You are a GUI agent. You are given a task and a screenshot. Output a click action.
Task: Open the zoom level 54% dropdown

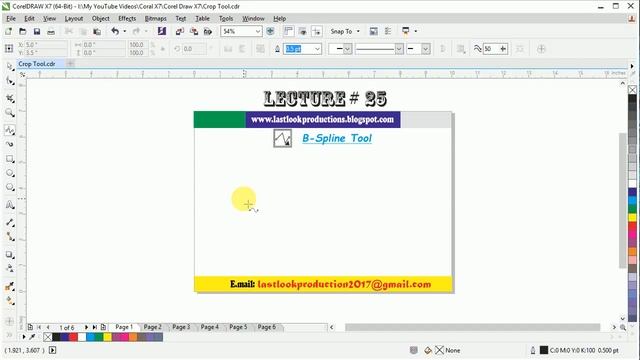[258, 31]
